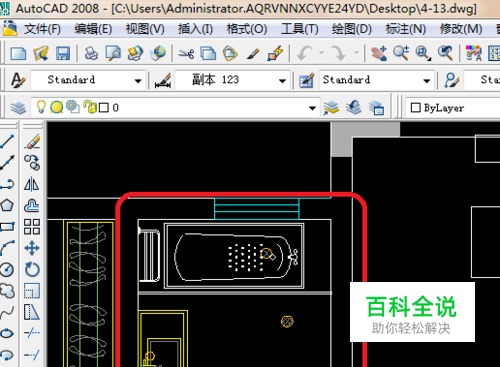Viewport: 500px width, 367px height.
Task: Paste from clipboard icon
Action: click(x=230, y=53)
